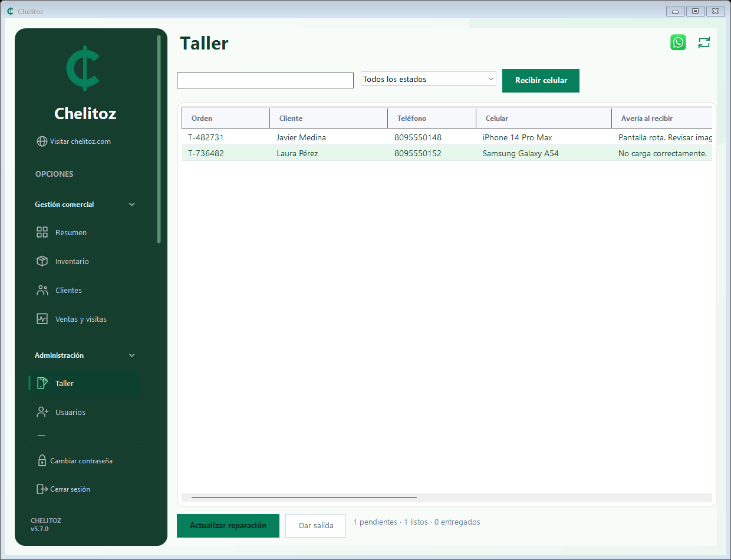731x560 pixels.
Task: Click the Inventario box icon
Action: pyautogui.click(x=42, y=261)
